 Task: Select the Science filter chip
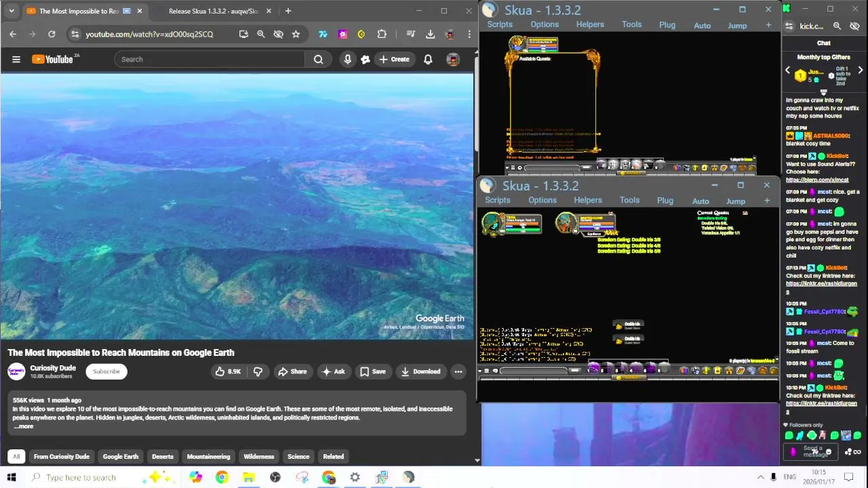298,456
